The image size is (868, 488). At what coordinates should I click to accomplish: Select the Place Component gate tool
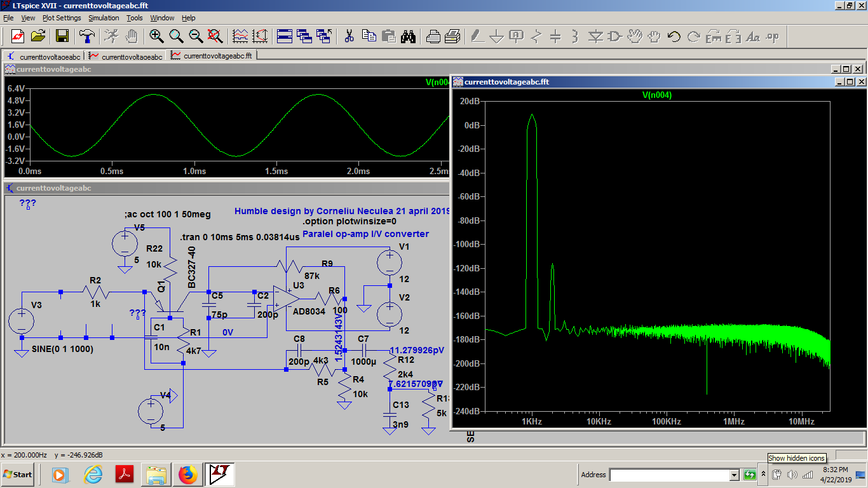[x=615, y=36]
